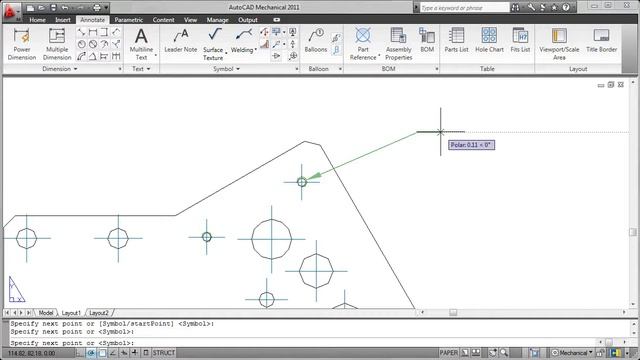
Task: Toggle the STRUCT status bar button
Action: pyautogui.click(x=163, y=353)
